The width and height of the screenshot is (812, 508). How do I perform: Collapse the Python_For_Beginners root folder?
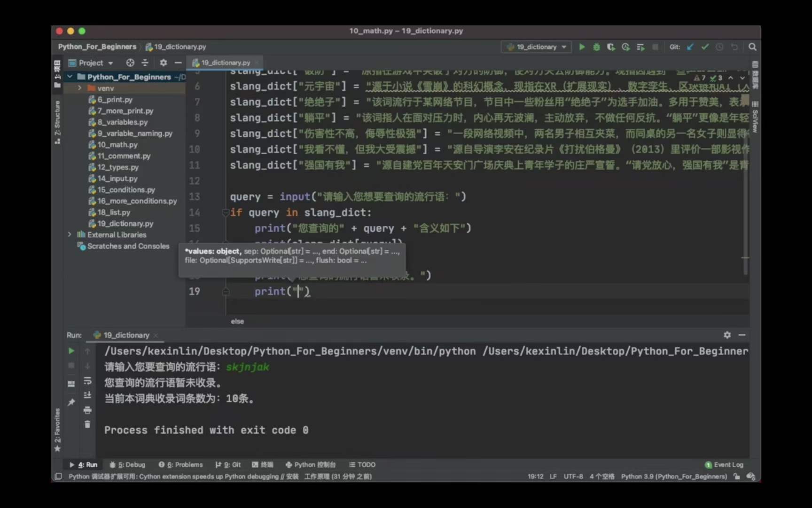pyautogui.click(x=70, y=77)
